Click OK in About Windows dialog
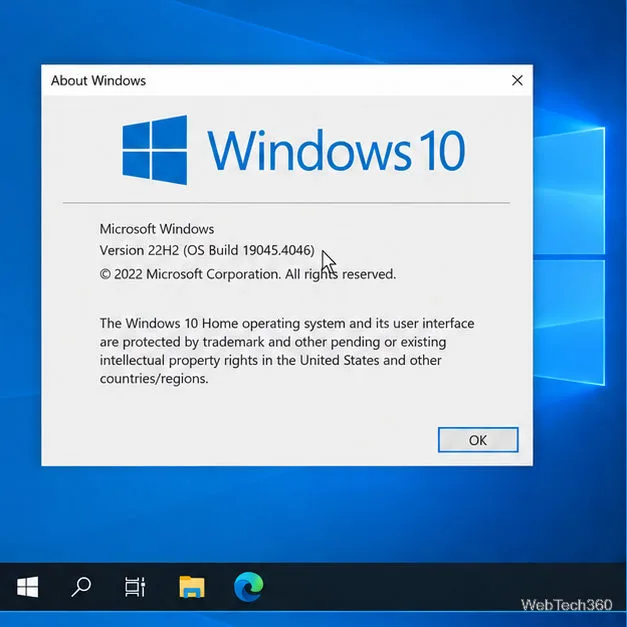Viewport: 627px width, 627px height. [x=478, y=440]
